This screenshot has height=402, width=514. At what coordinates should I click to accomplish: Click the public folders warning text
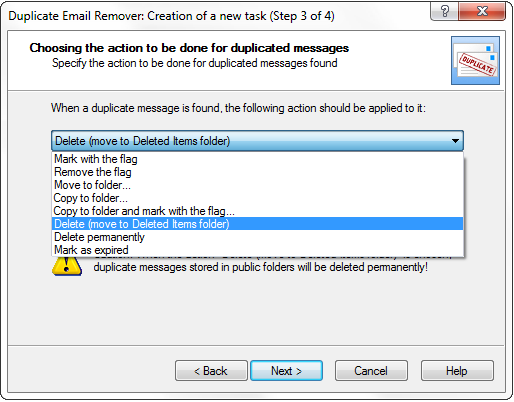click(x=260, y=267)
